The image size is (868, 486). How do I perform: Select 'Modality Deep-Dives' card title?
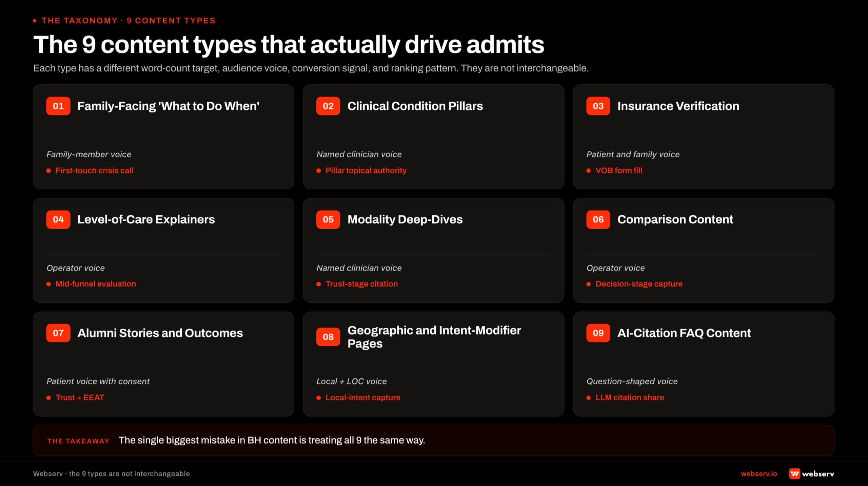[x=405, y=220]
